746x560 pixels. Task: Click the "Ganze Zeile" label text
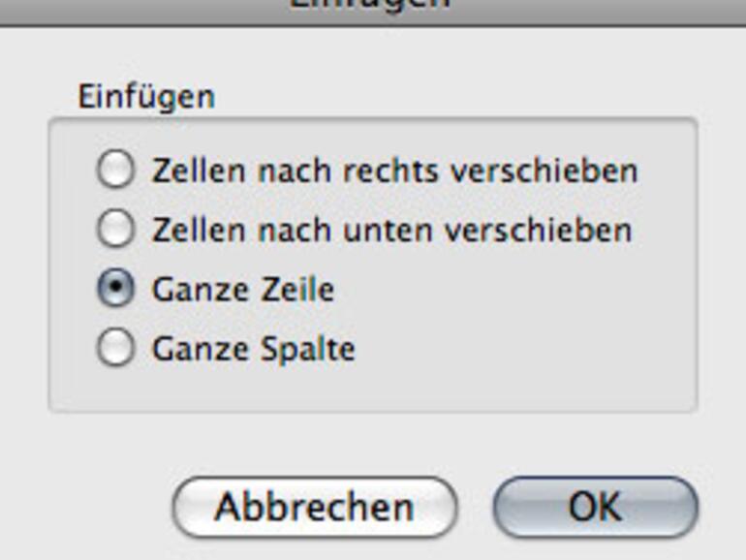click(x=242, y=290)
